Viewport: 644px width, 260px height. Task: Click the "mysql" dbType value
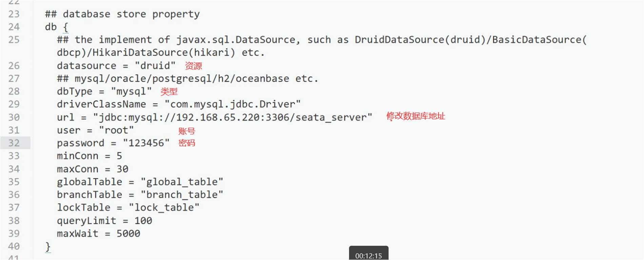click(x=132, y=91)
